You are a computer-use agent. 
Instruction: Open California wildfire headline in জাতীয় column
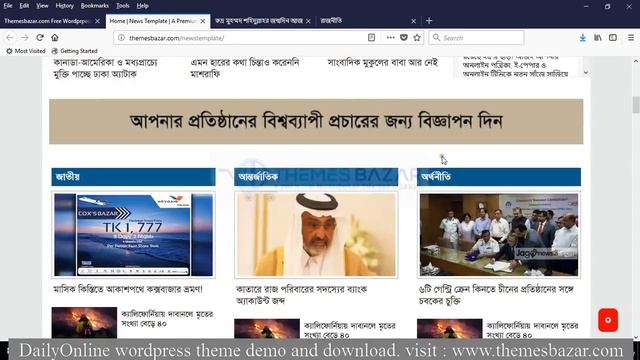point(167,319)
